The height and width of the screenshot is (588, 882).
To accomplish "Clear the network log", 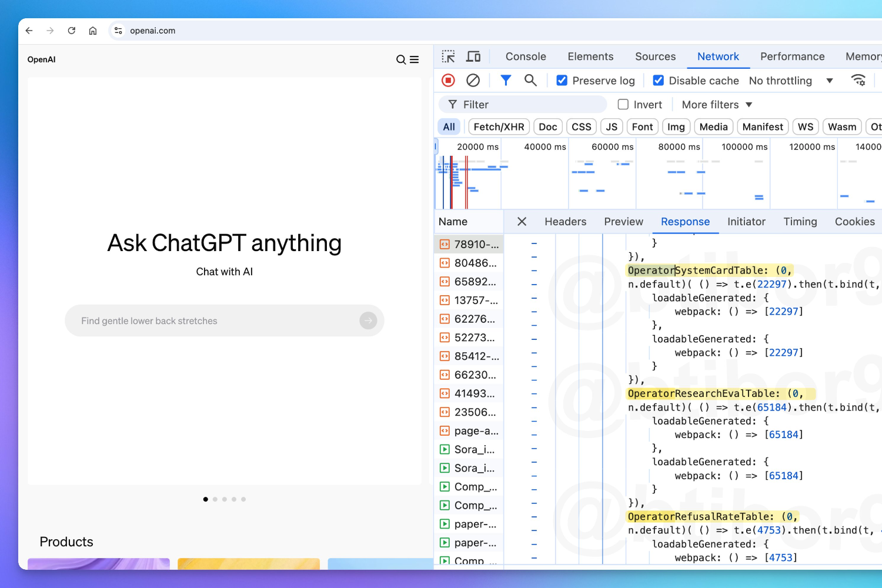I will [x=473, y=80].
